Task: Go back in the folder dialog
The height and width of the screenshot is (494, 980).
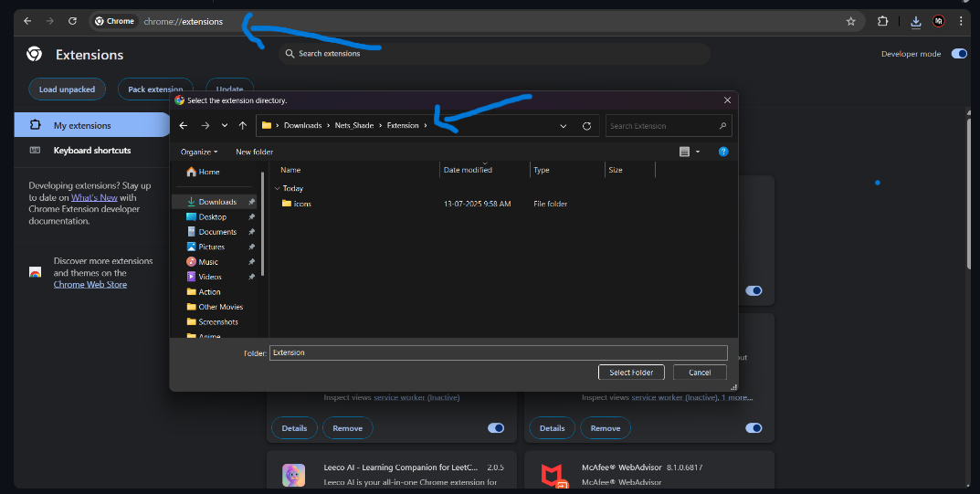Action: coord(184,125)
